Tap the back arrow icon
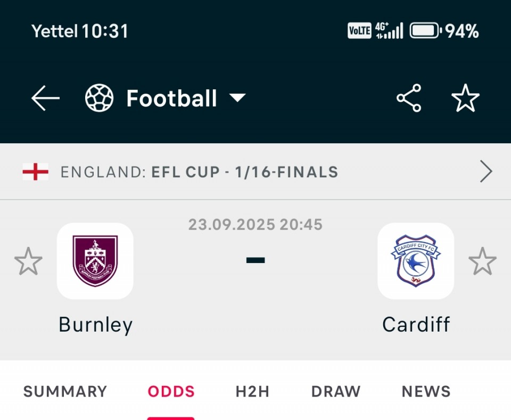 (45, 99)
